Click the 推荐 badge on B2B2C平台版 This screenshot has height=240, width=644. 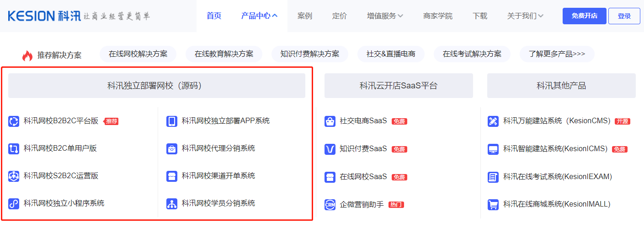tap(111, 122)
